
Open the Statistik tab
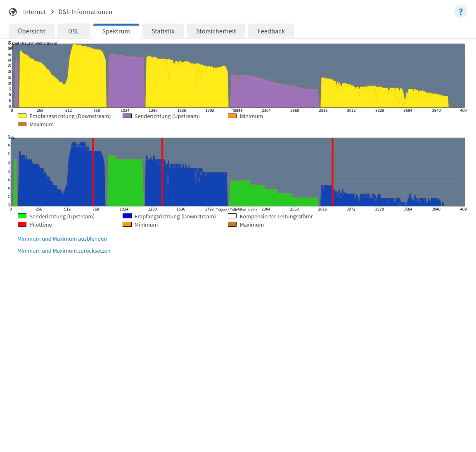(163, 31)
